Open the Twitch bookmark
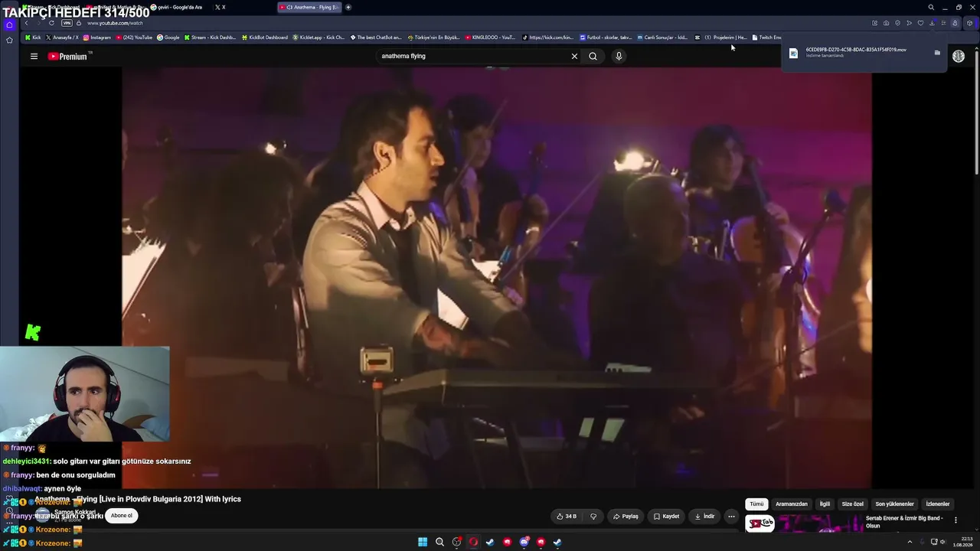Viewport: 980px width, 551px height. [767, 37]
